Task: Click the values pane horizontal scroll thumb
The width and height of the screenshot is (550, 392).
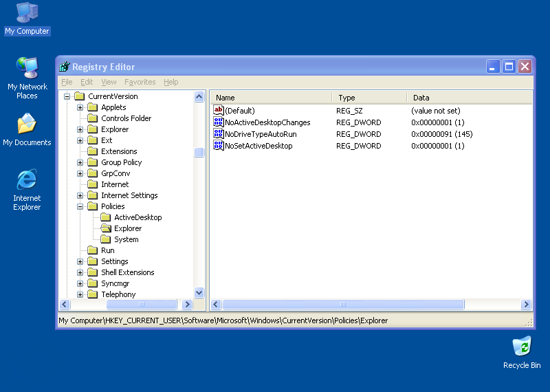Action: 343,304
